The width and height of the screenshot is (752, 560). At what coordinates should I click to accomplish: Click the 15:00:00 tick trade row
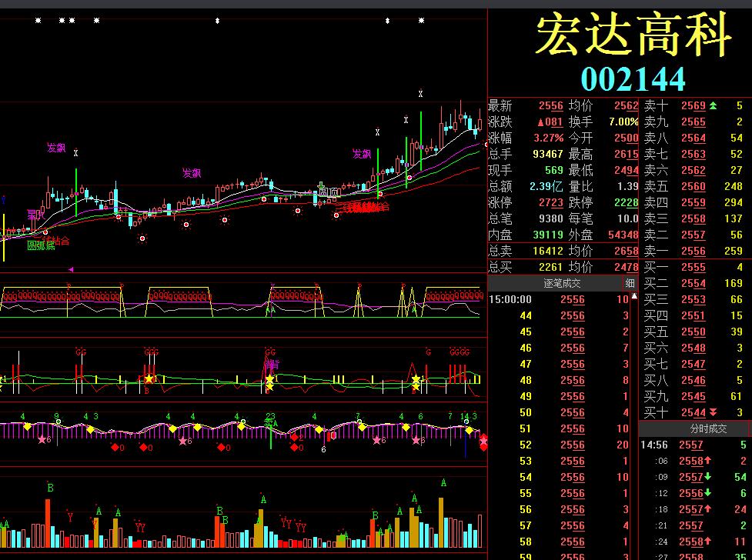pos(559,300)
